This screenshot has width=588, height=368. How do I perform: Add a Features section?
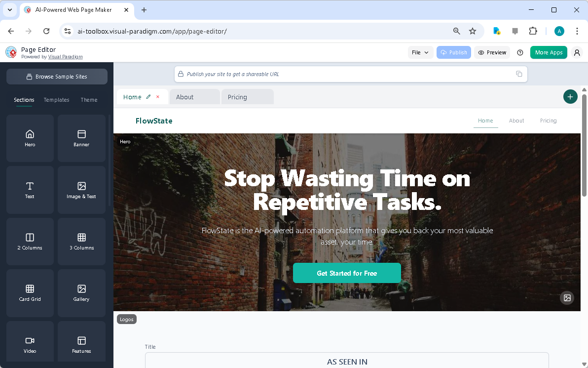[81, 341]
